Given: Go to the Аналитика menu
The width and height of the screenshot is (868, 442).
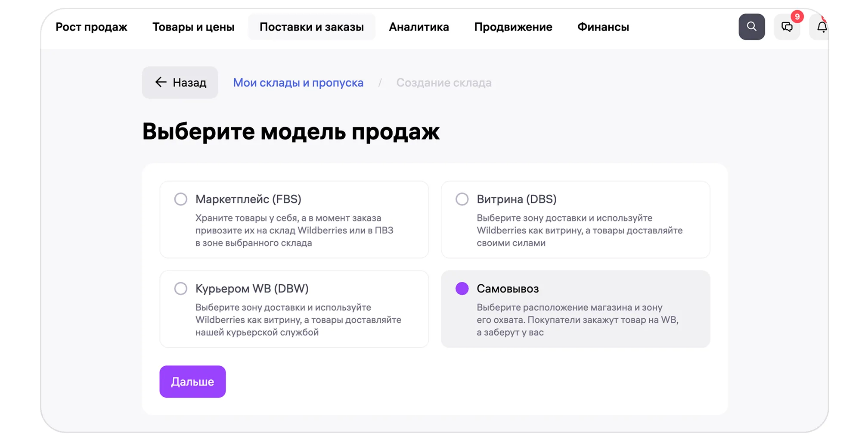Looking at the screenshot, I should (x=418, y=27).
